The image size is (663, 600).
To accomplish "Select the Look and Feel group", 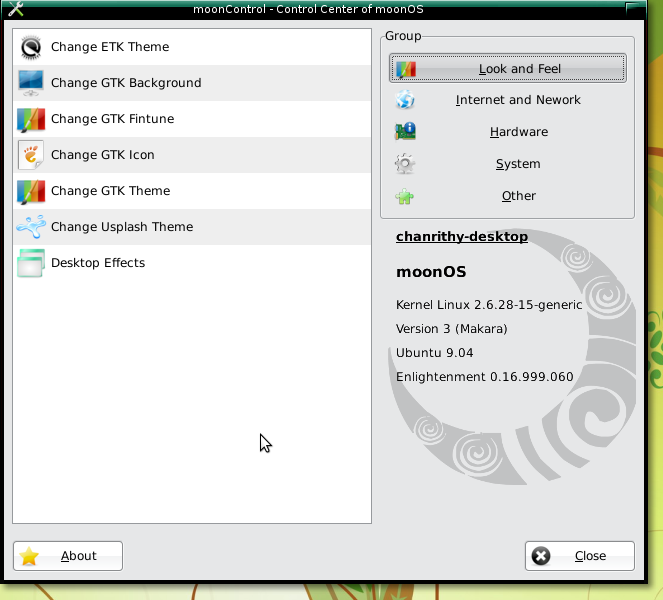I will pyautogui.click(x=507, y=68).
